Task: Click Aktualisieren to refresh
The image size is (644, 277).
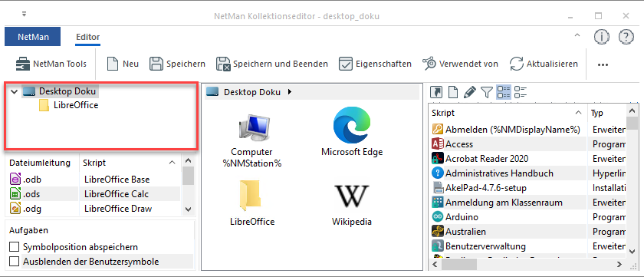Action: [544, 64]
